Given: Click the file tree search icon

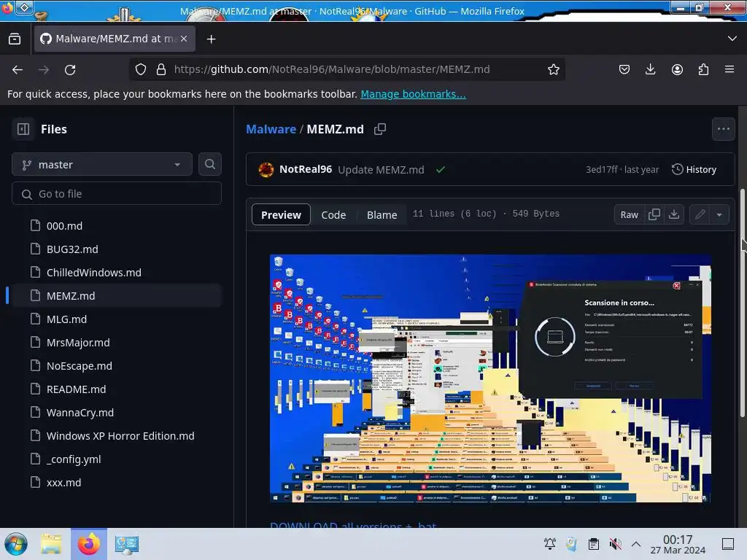Looking at the screenshot, I should [x=209, y=164].
